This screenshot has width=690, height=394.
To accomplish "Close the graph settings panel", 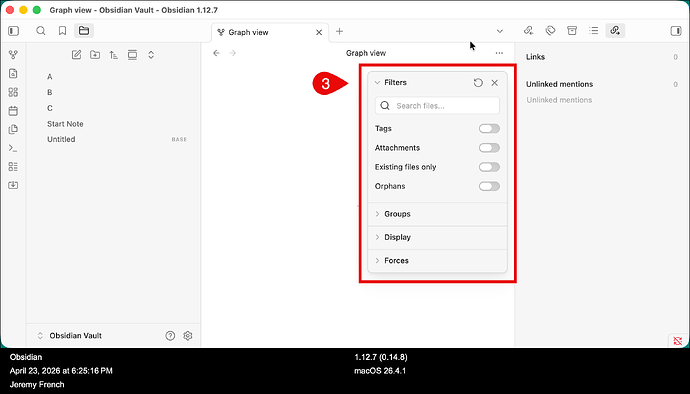I will pyautogui.click(x=495, y=82).
